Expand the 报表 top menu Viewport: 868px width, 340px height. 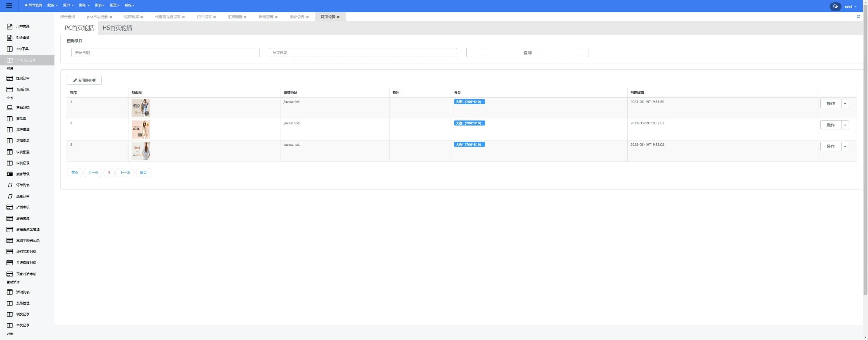coord(100,5)
